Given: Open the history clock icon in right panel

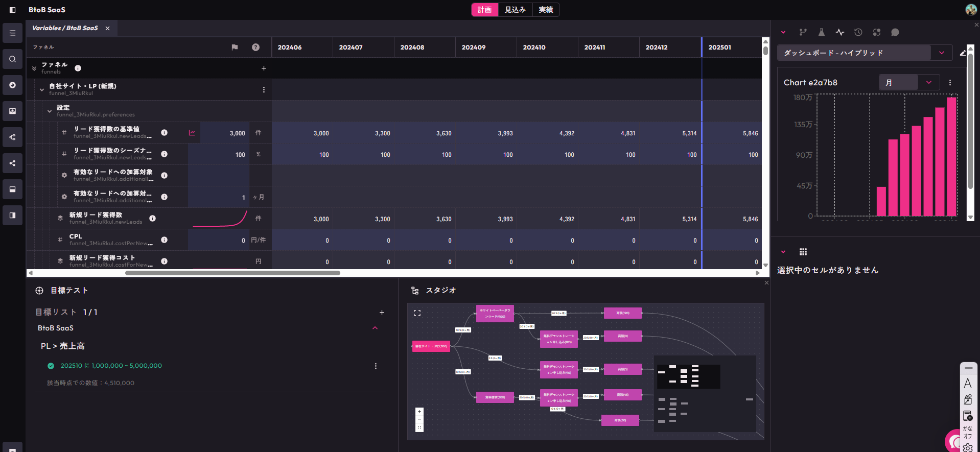Looking at the screenshot, I should tap(858, 32).
